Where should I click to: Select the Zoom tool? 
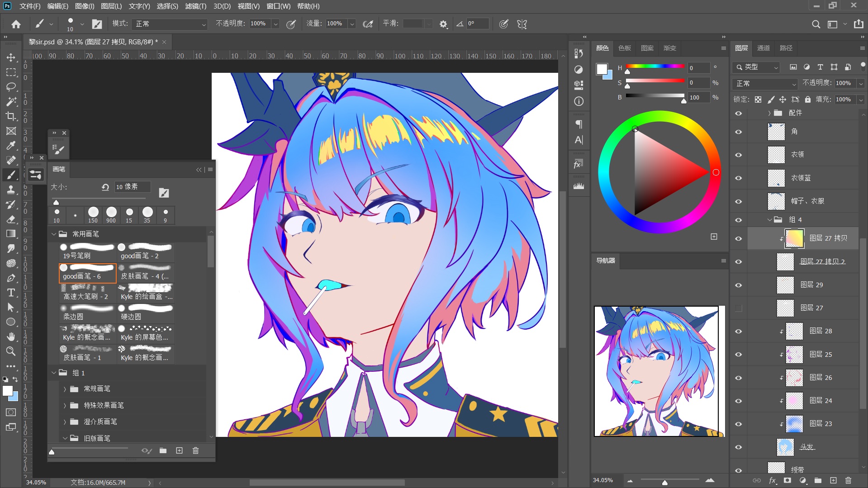(11, 351)
